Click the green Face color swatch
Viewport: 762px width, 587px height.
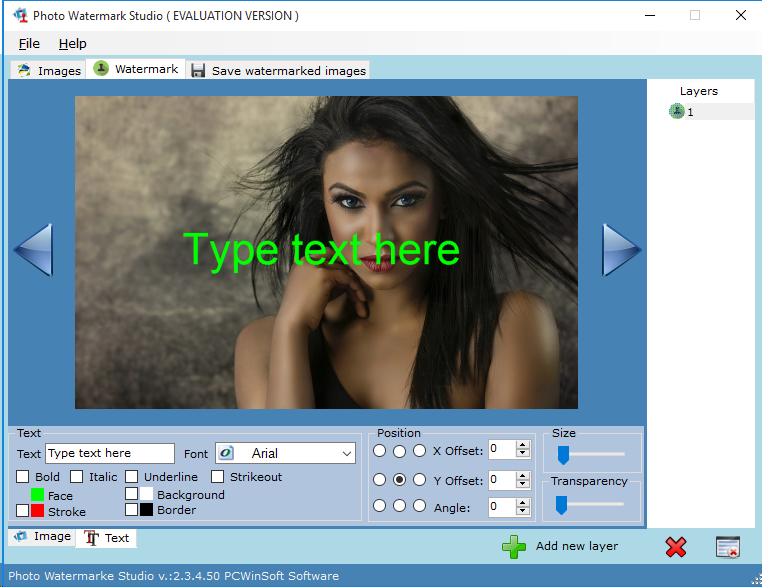coord(37,495)
